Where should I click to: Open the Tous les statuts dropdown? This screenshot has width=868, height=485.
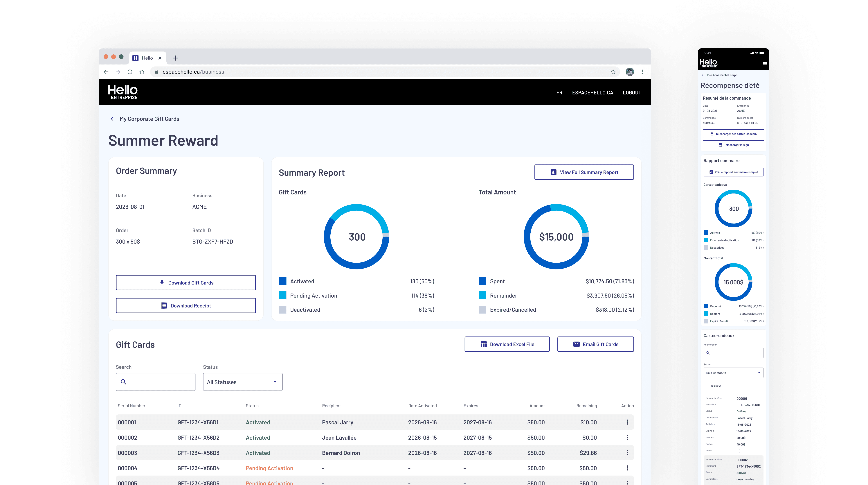tap(733, 373)
